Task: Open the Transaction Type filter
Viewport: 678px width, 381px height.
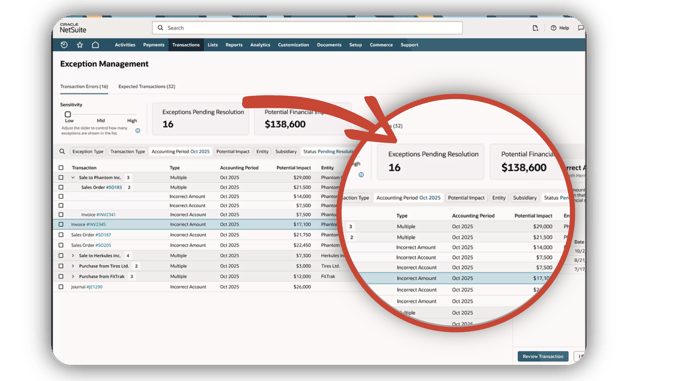Action: tap(128, 151)
